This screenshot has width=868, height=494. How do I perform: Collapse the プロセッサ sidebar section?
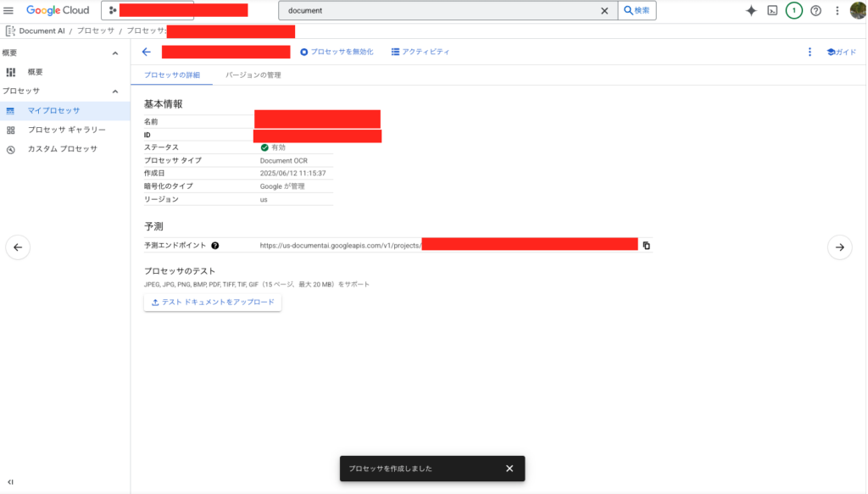coord(116,91)
